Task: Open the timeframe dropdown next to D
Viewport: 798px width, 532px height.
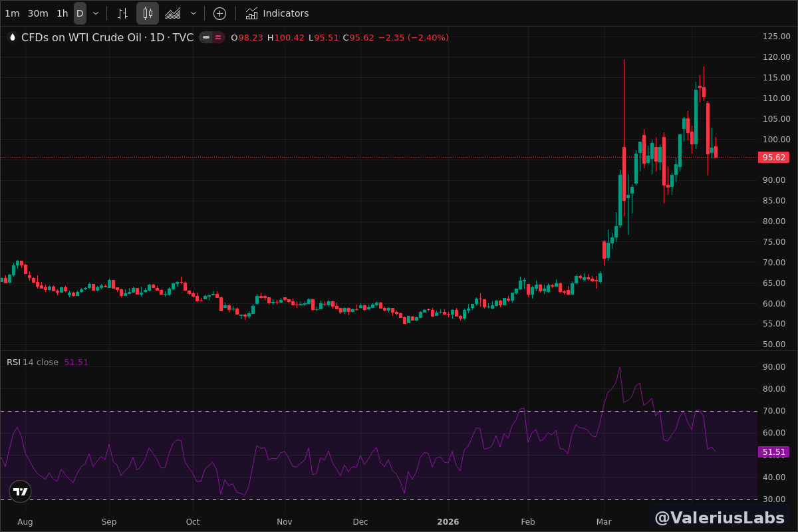Action: point(96,13)
